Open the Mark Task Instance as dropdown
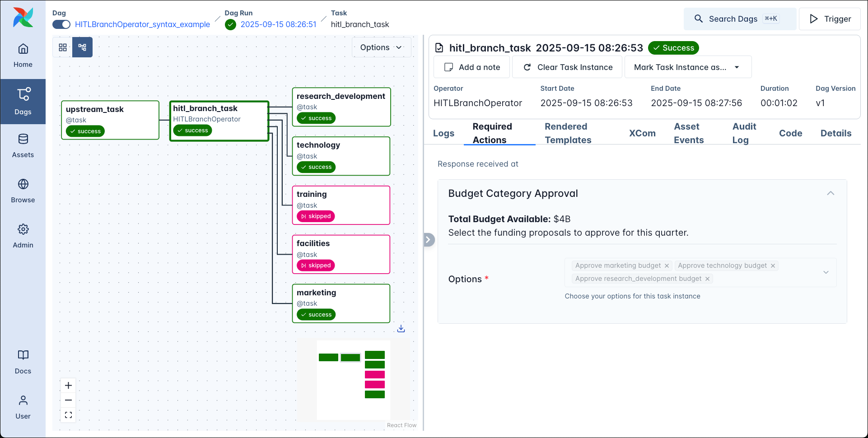This screenshot has height=438, width=868. pos(687,67)
